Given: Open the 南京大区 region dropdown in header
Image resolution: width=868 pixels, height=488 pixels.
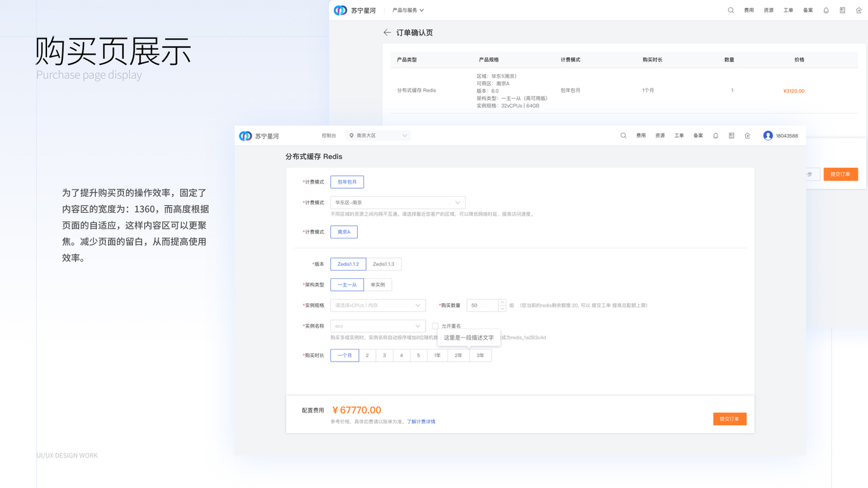Looking at the screenshot, I should pyautogui.click(x=379, y=135).
